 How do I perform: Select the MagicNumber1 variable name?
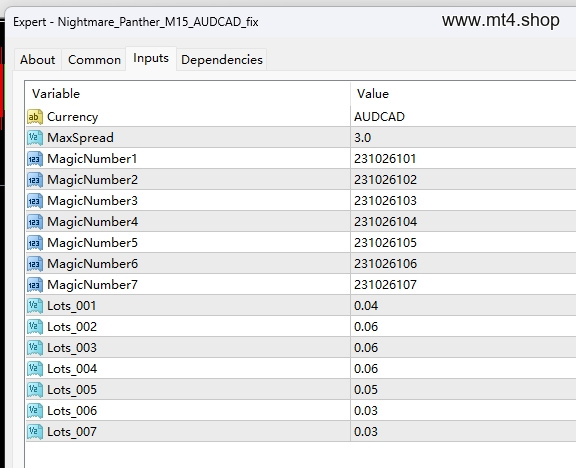(92, 159)
